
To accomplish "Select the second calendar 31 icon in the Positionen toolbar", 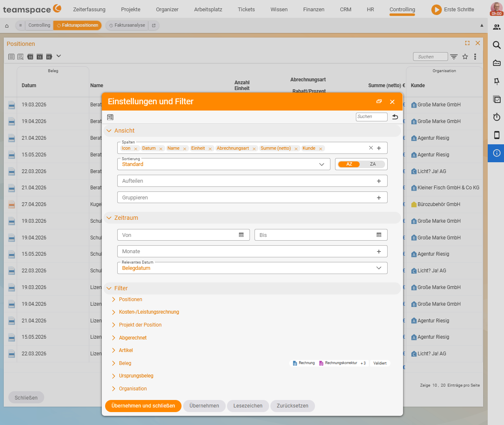I will (x=40, y=57).
